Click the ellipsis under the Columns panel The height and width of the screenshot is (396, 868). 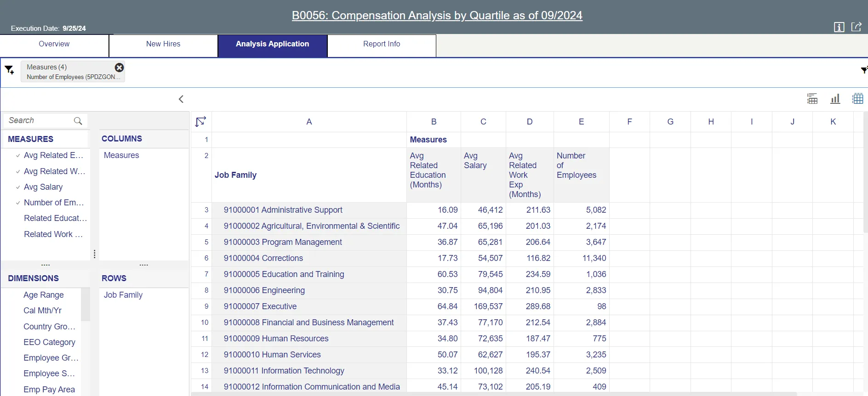143,265
